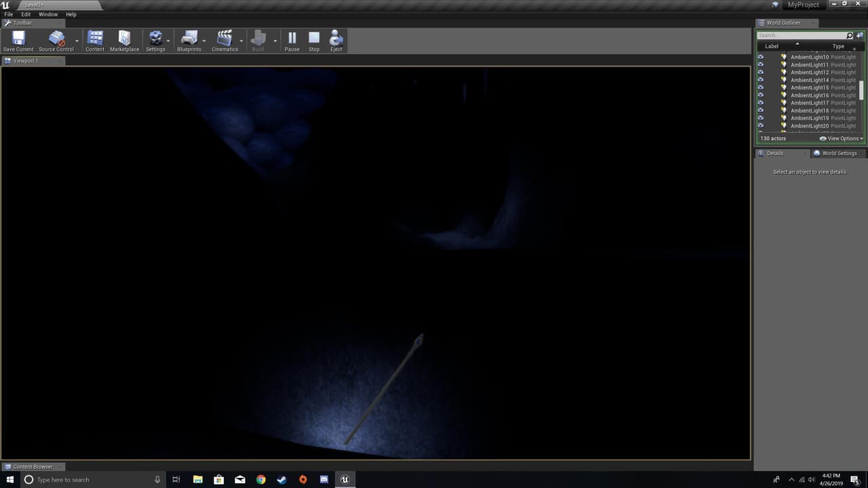Open Task View on taskbar
868x488 pixels.
click(x=176, y=480)
